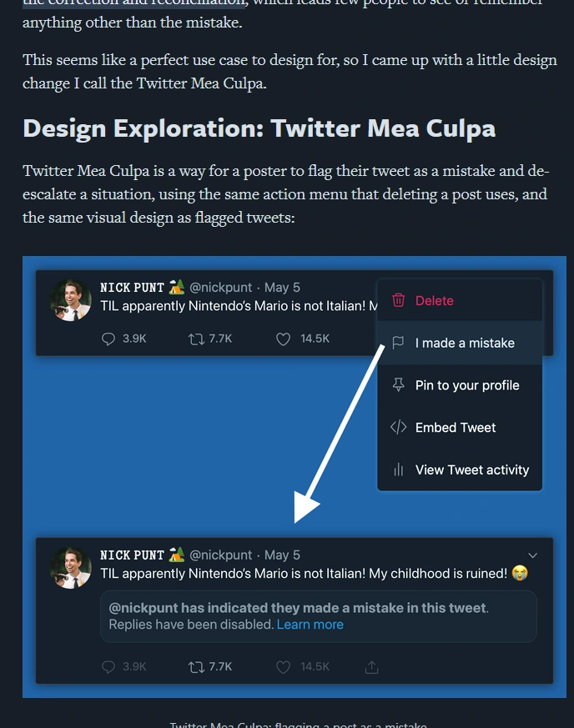The width and height of the screenshot is (574, 728).
Task: Click the reply icon on the bottom tweet
Action: [x=108, y=666]
